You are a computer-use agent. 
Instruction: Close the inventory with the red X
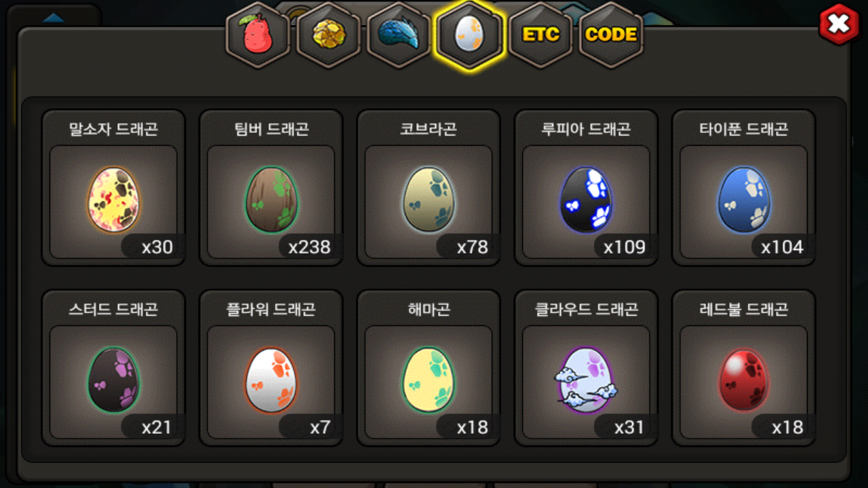pyautogui.click(x=840, y=25)
